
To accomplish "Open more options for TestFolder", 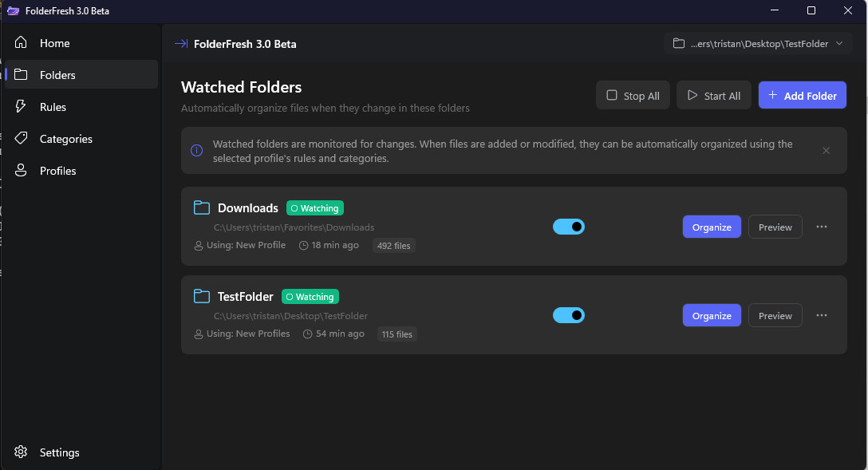I will click(x=822, y=315).
